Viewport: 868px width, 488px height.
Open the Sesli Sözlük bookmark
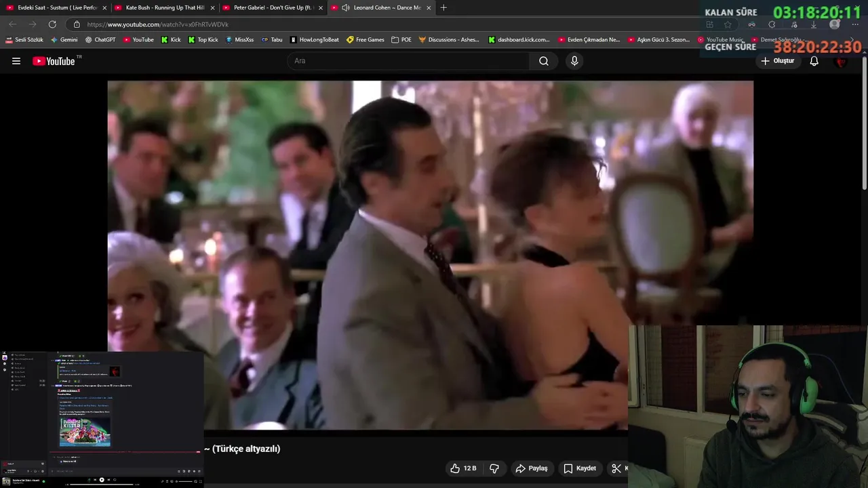[24, 40]
